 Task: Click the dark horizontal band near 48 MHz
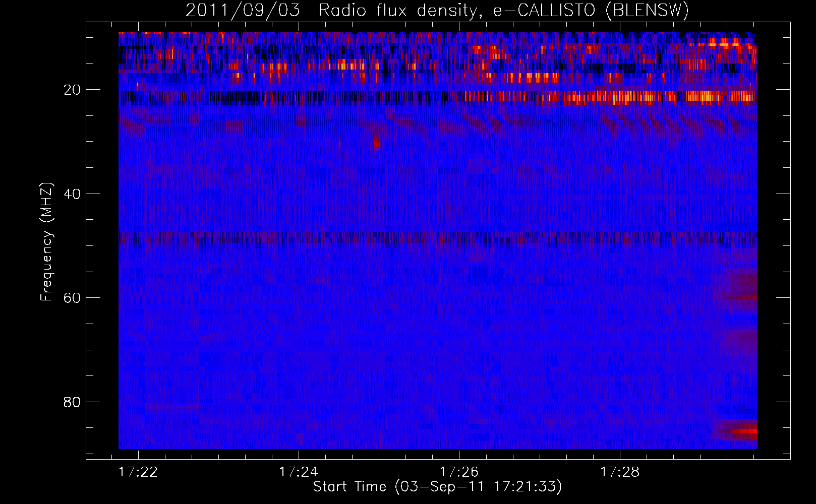(x=438, y=237)
